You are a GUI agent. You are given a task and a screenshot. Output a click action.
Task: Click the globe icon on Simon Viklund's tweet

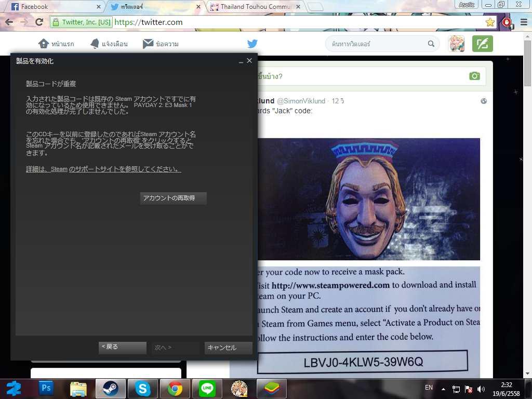(x=484, y=101)
